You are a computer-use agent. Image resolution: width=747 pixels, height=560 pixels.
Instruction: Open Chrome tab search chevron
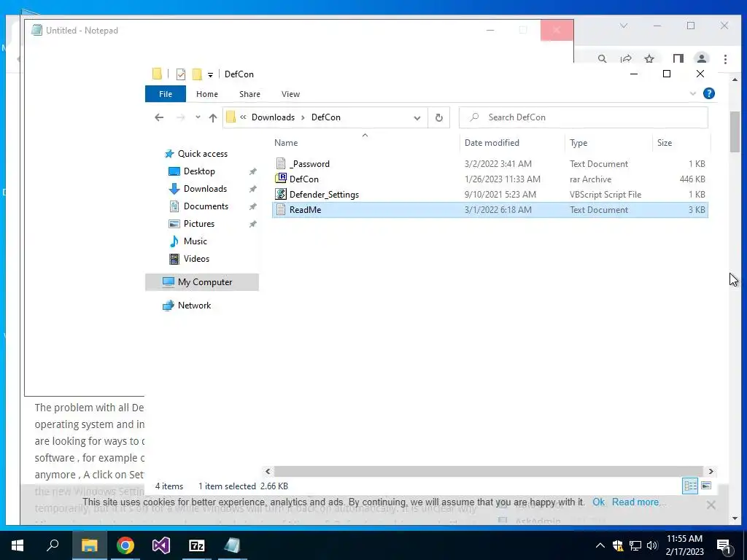click(x=624, y=26)
